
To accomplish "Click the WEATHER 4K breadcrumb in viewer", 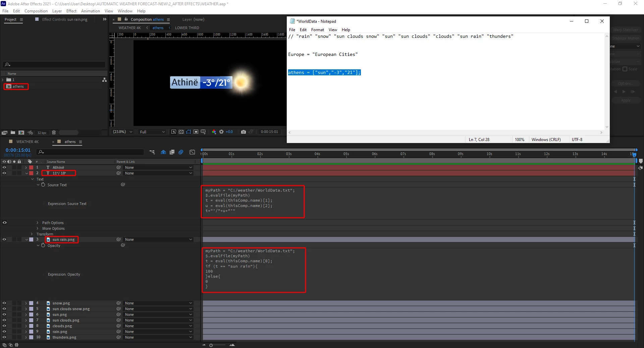I will pos(130,28).
